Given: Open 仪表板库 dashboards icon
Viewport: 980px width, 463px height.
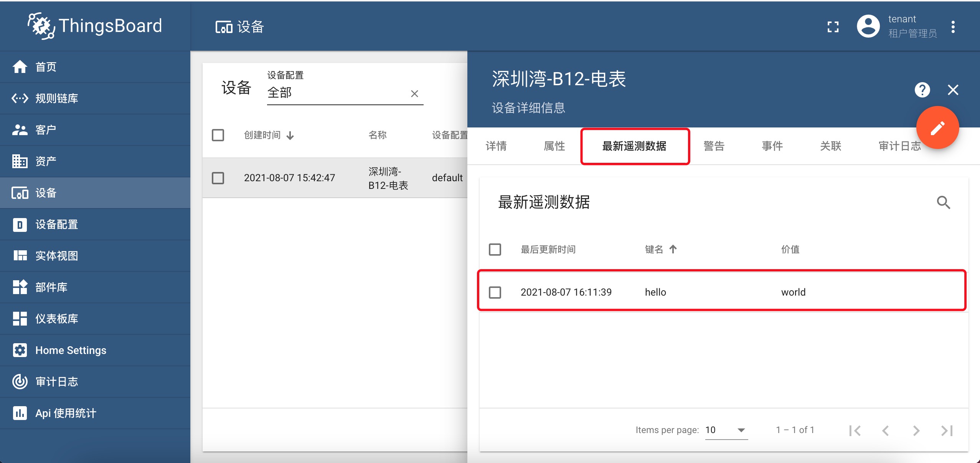Looking at the screenshot, I should (x=20, y=319).
